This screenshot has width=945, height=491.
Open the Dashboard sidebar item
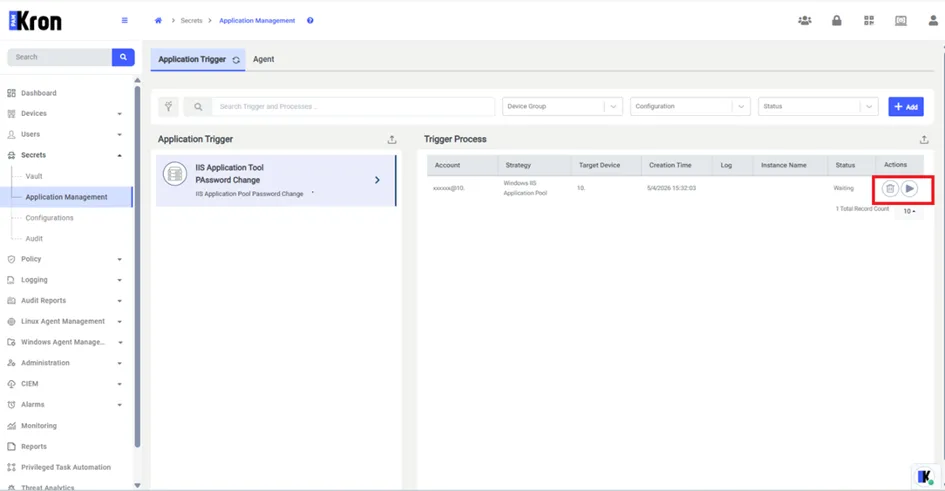[x=39, y=93]
